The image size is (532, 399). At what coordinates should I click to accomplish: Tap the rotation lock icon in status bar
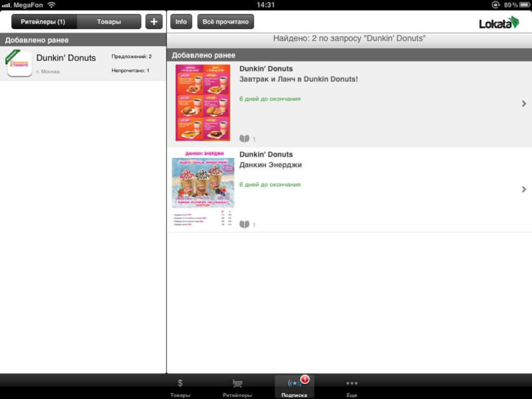click(x=496, y=5)
